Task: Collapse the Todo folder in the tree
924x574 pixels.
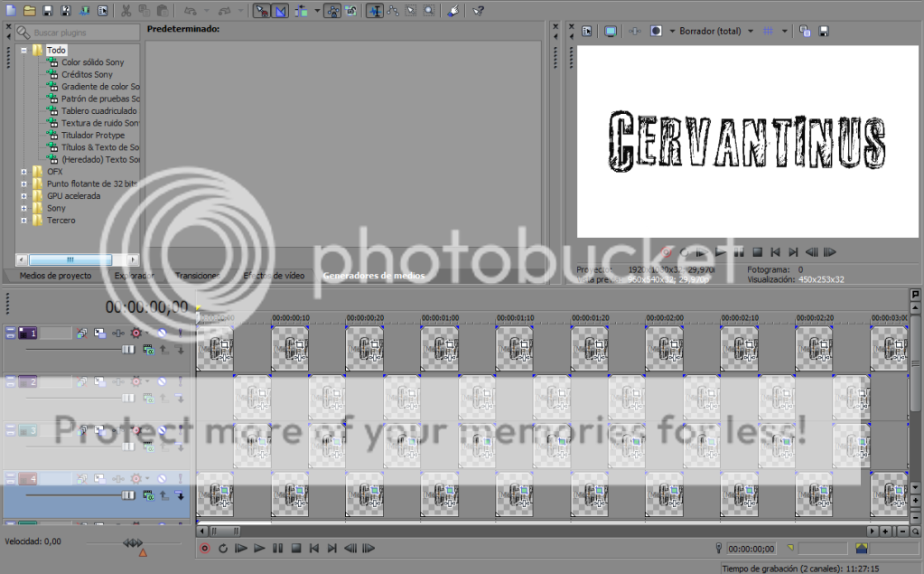Action: (24, 50)
